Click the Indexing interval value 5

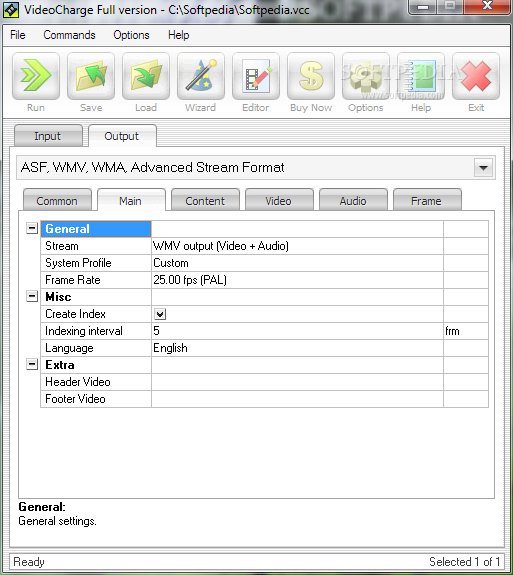tap(297, 331)
